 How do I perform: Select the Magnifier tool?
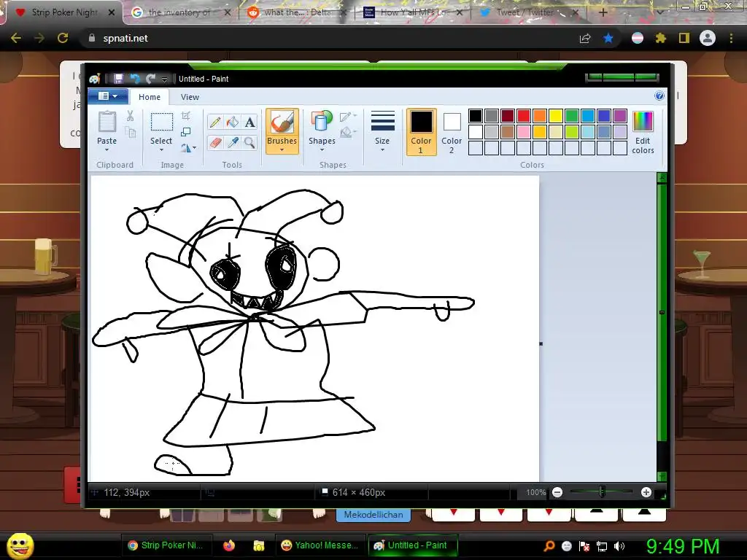(x=249, y=142)
